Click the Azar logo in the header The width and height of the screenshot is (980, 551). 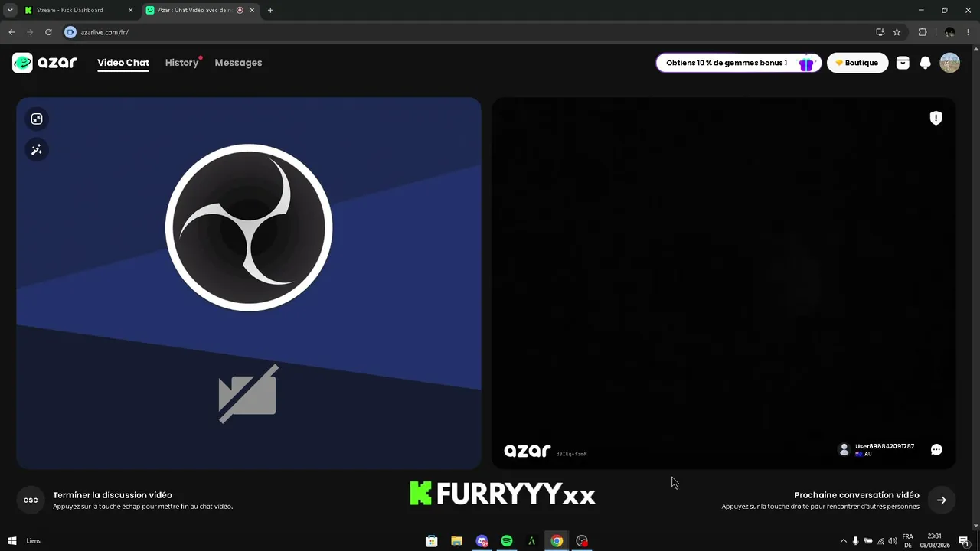44,63
